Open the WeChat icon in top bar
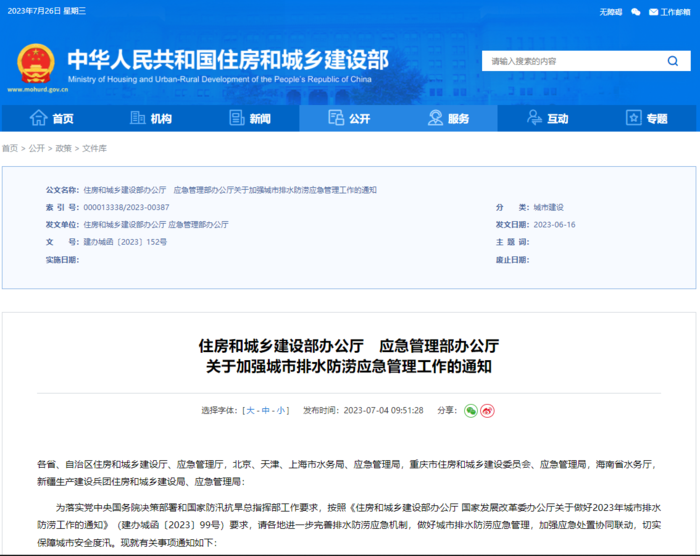 click(636, 12)
